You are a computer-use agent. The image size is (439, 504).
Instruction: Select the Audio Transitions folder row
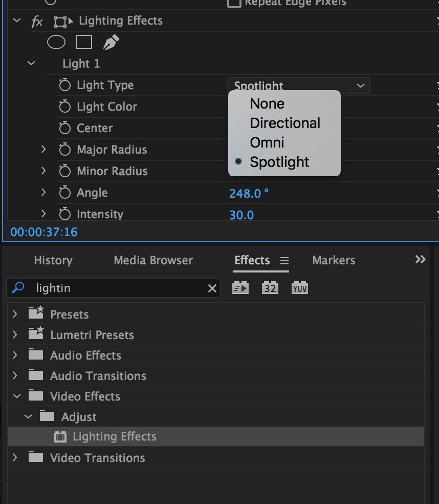(x=216, y=375)
